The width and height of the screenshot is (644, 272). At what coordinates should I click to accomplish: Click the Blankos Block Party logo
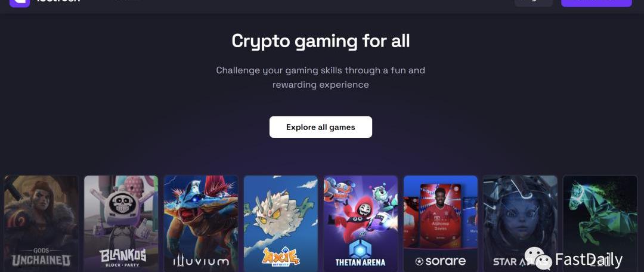point(122,258)
